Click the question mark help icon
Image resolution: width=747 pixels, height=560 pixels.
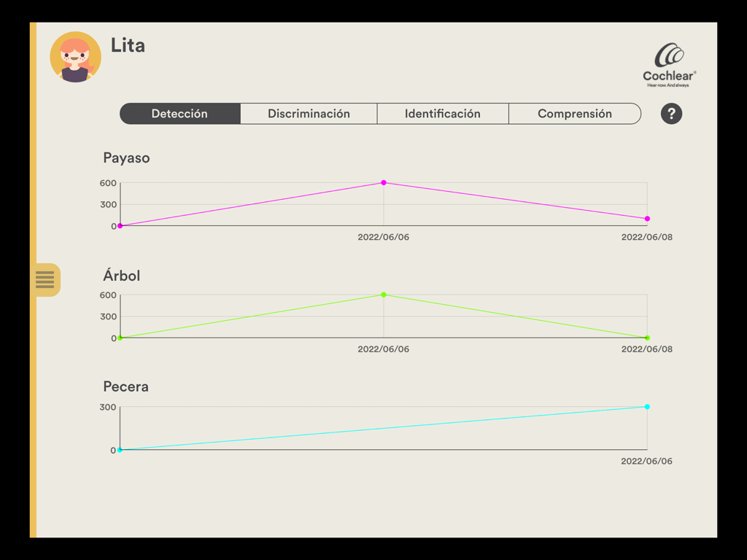[671, 114]
